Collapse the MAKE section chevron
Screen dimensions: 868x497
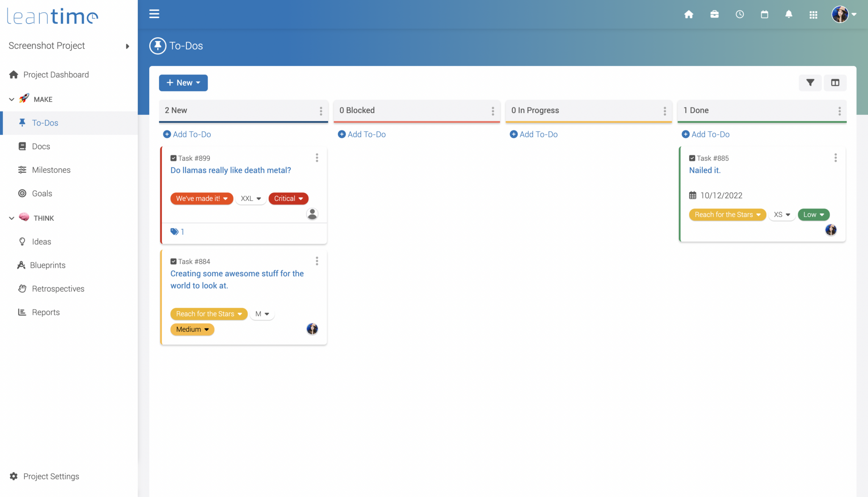12,99
